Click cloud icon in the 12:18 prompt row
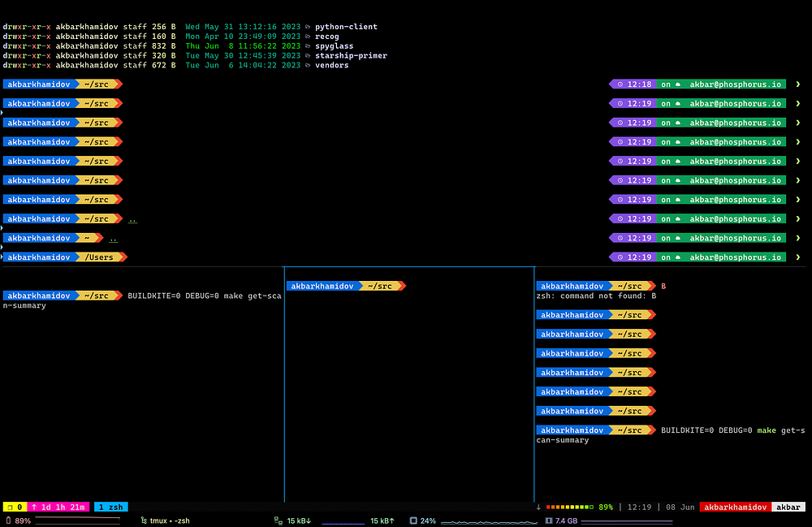This screenshot has width=812, height=527. pyautogui.click(x=678, y=84)
